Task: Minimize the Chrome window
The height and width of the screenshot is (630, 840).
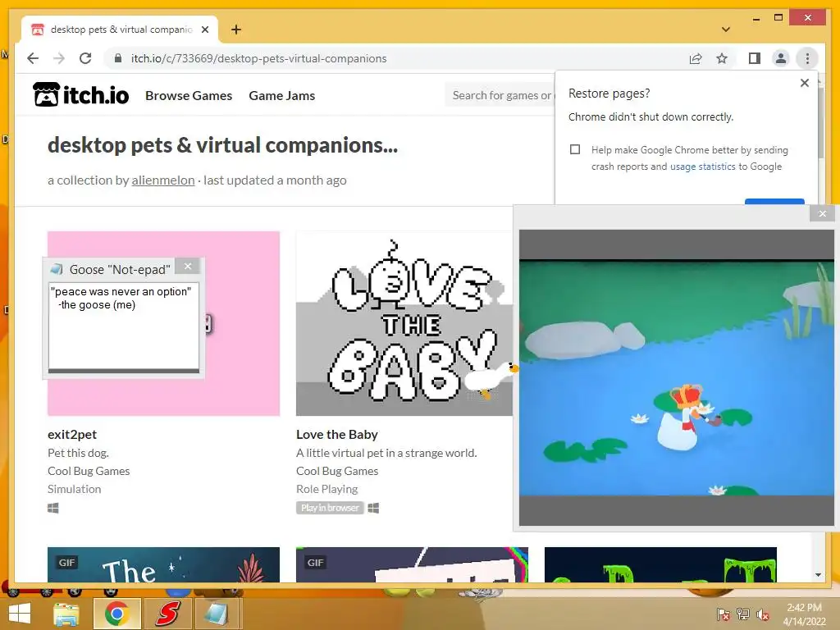Action: point(756,18)
